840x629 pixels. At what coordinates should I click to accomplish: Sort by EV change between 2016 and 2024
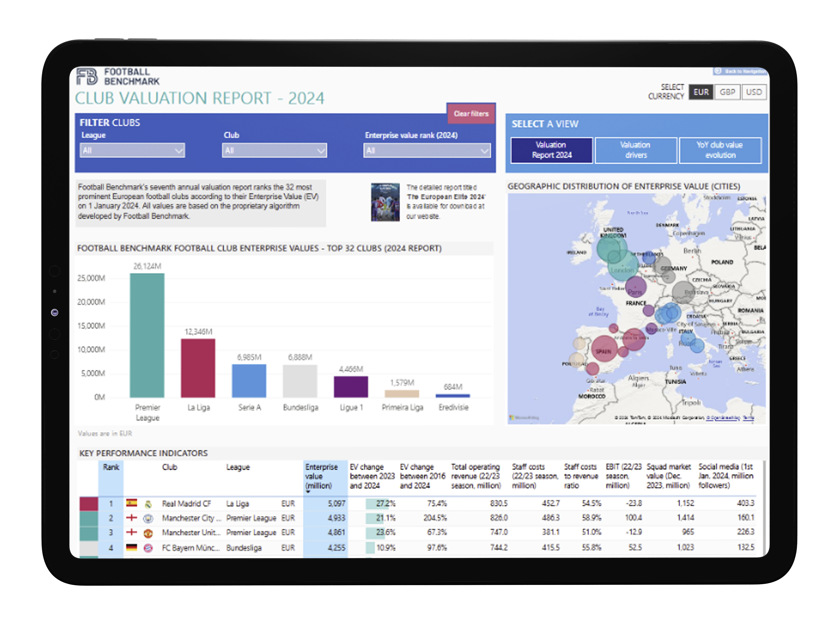coord(422,476)
